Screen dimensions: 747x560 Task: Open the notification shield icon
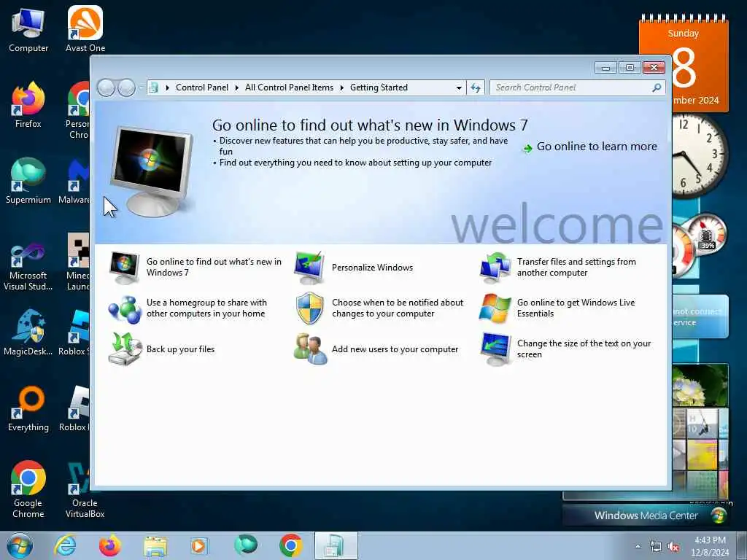click(309, 308)
